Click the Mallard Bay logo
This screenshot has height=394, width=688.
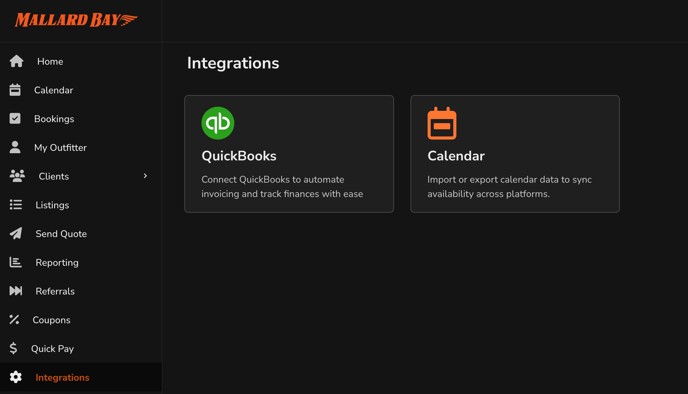click(76, 20)
